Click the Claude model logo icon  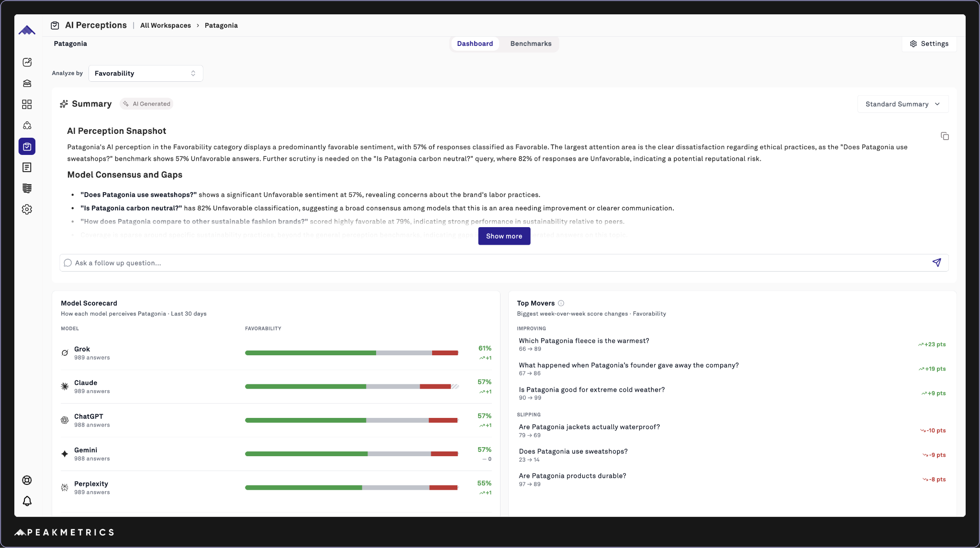(65, 386)
